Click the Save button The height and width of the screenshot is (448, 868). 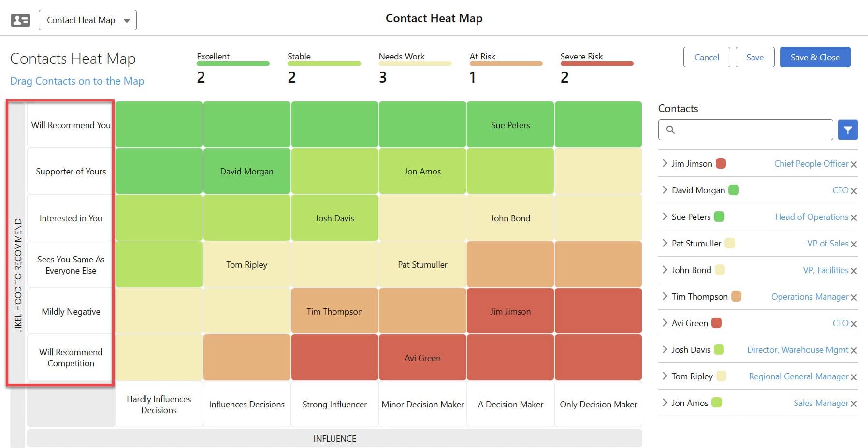pyautogui.click(x=754, y=57)
